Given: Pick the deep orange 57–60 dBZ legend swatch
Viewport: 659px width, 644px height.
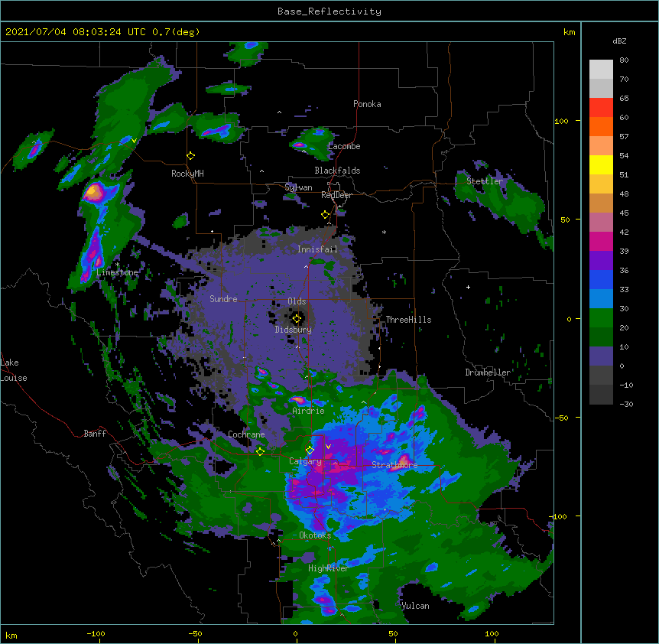Looking at the screenshot, I should click(601, 127).
